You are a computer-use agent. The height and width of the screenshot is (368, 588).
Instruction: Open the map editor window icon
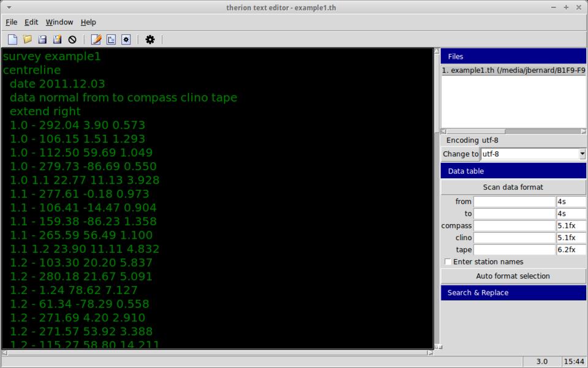111,39
